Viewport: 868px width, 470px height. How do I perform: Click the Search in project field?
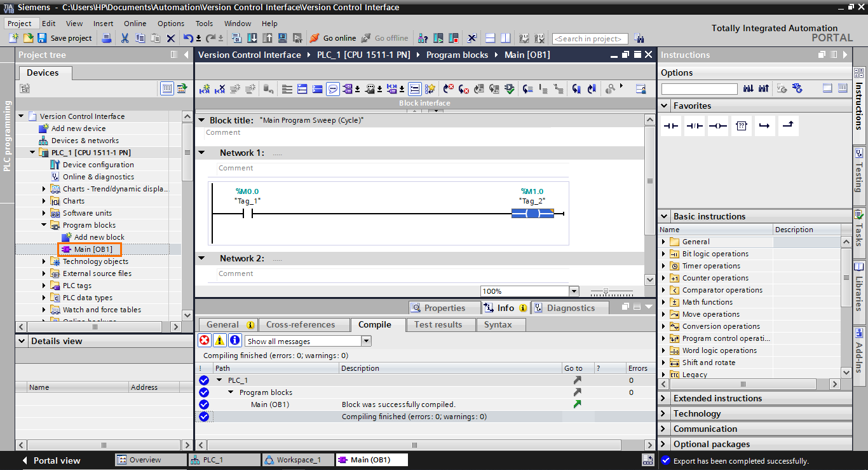point(590,38)
